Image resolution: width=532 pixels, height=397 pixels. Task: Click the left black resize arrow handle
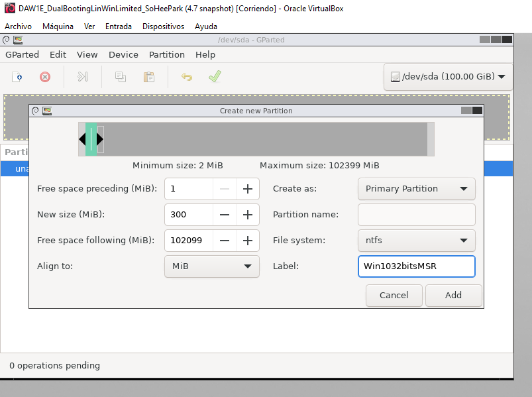coord(82,139)
